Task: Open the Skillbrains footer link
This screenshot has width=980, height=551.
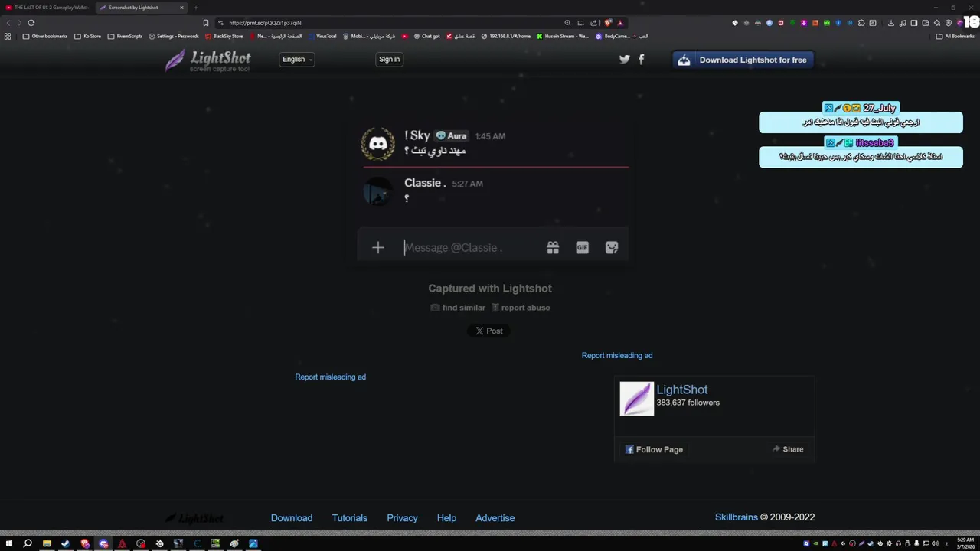Action: coord(737,517)
